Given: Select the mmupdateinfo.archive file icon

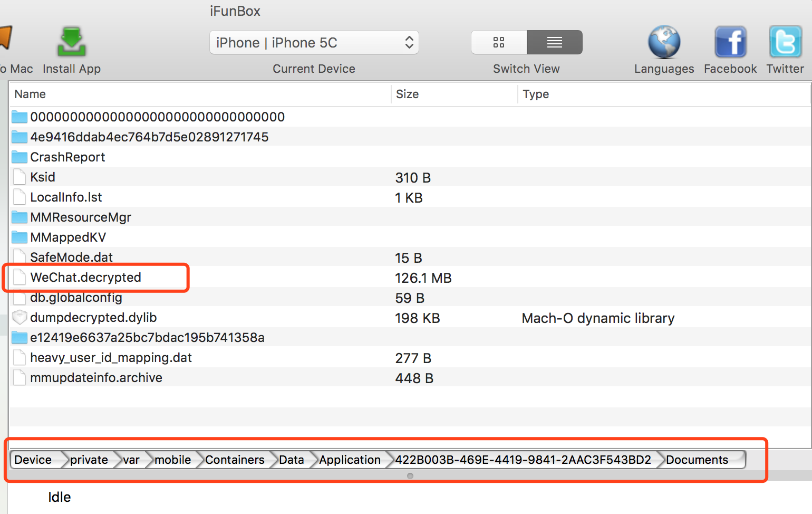Looking at the screenshot, I should coord(20,377).
